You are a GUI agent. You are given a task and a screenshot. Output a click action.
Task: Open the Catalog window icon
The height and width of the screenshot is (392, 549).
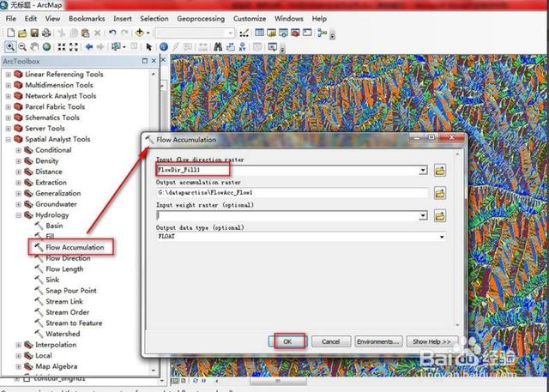(x=271, y=33)
